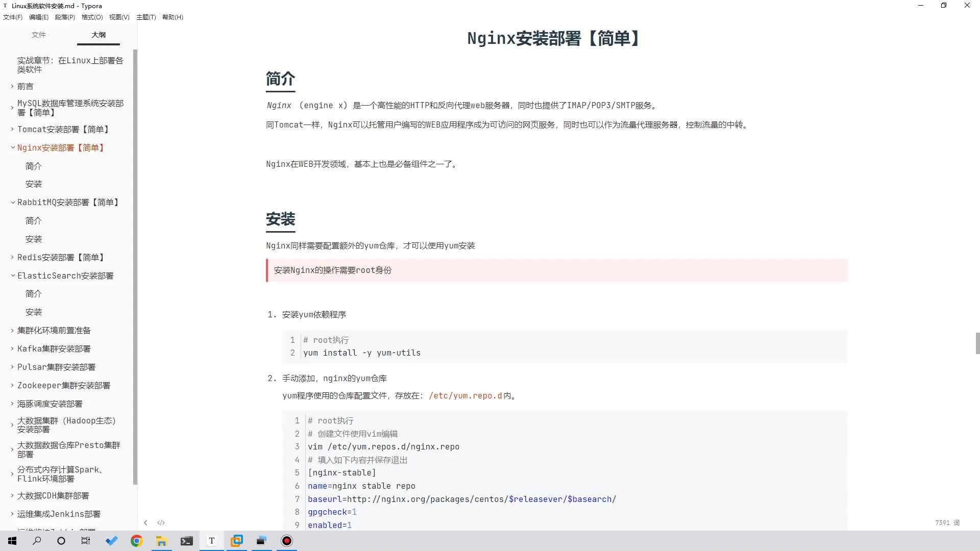Collapse the sidebar with left arrow icon
980x551 pixels.
pyautogui.click(x=145, y=522)
